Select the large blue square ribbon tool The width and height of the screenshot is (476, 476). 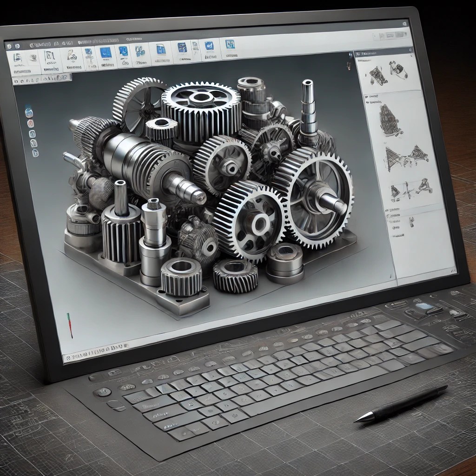(106, 52)
